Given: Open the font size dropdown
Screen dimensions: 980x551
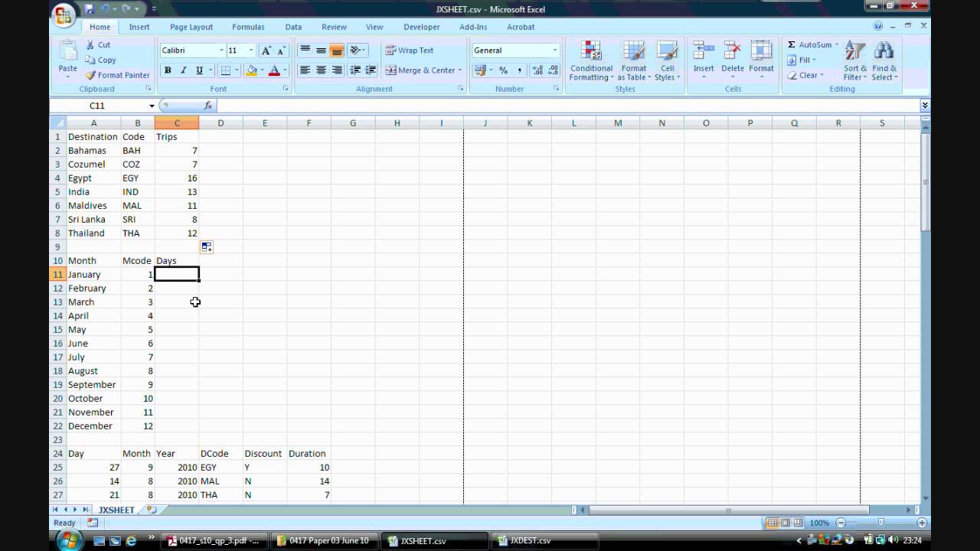Looking at the screenshot, I should coord(251,51).
